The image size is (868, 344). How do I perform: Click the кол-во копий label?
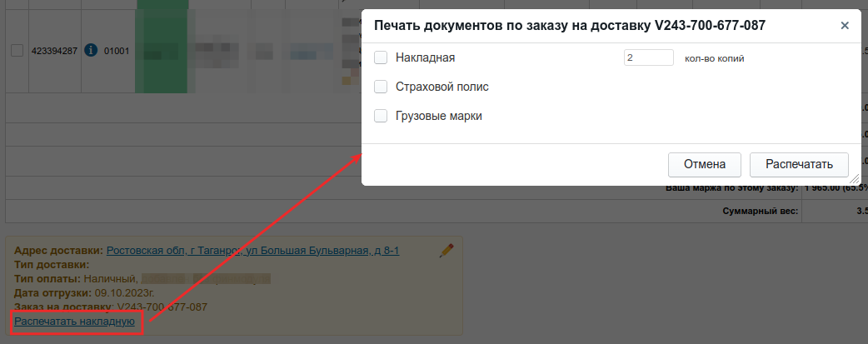714,58
